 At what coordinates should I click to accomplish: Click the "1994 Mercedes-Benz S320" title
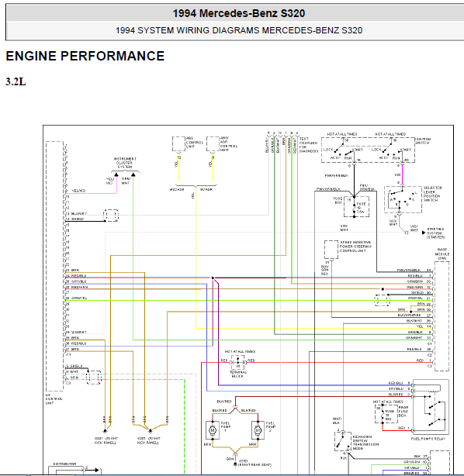[239, 13]
